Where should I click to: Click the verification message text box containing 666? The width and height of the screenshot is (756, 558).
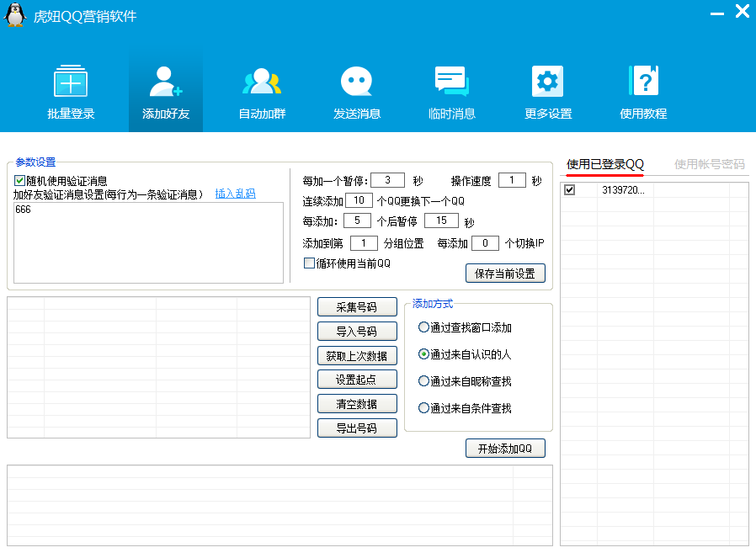click(x=148, y=243)
